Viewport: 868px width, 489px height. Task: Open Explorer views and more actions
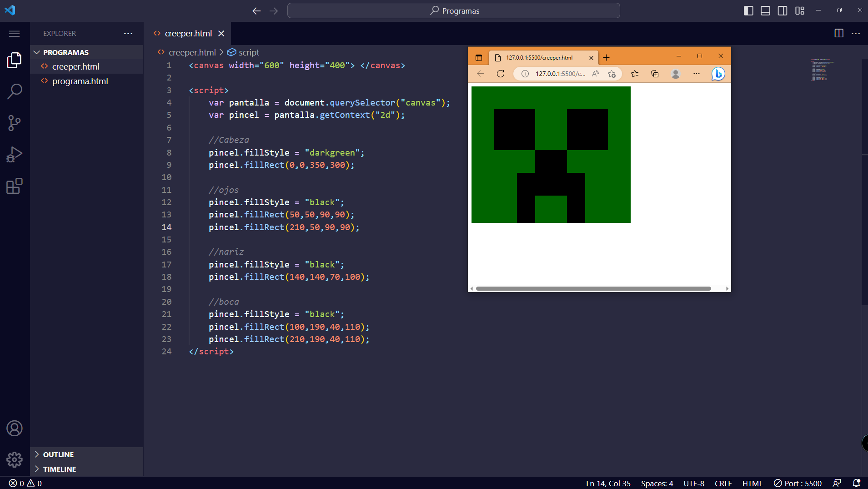point(128,33)
